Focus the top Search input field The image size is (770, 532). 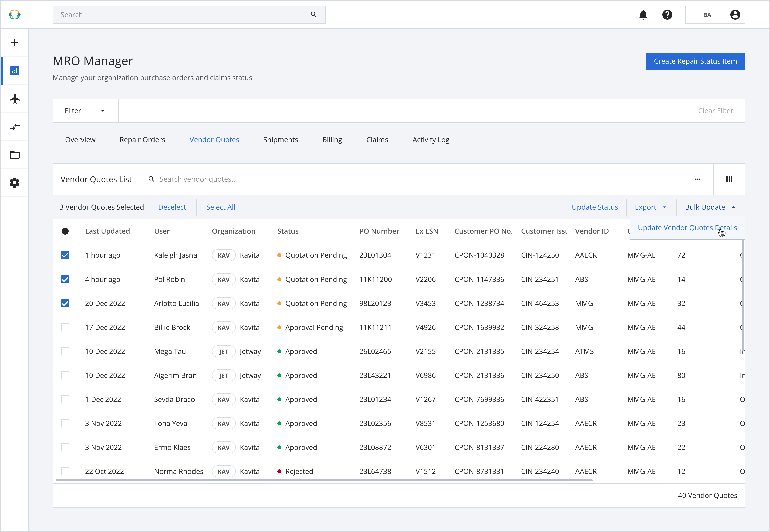coord(189,14)
